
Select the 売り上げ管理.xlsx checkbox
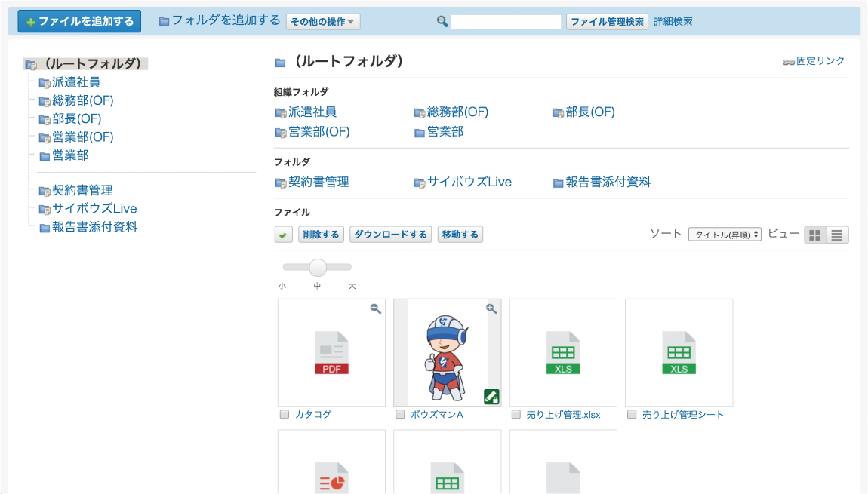pos(516,414)
